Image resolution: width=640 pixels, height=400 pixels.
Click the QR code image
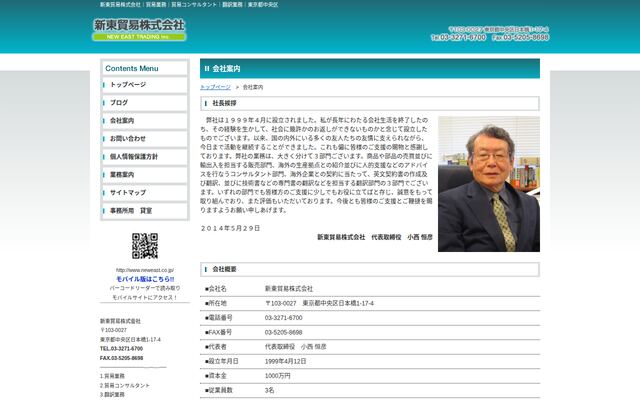[x=145, y=246]
